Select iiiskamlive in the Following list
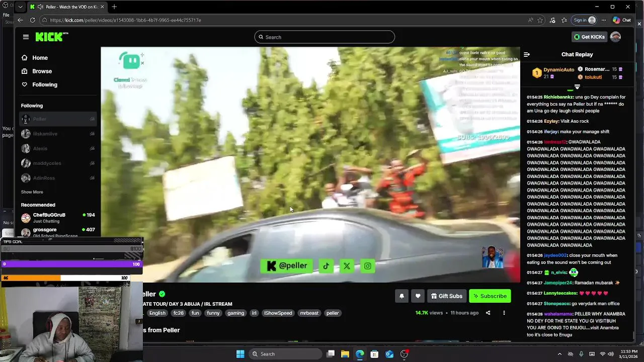The width and height of the screenshot is (644, 362). tap(58, 134)
